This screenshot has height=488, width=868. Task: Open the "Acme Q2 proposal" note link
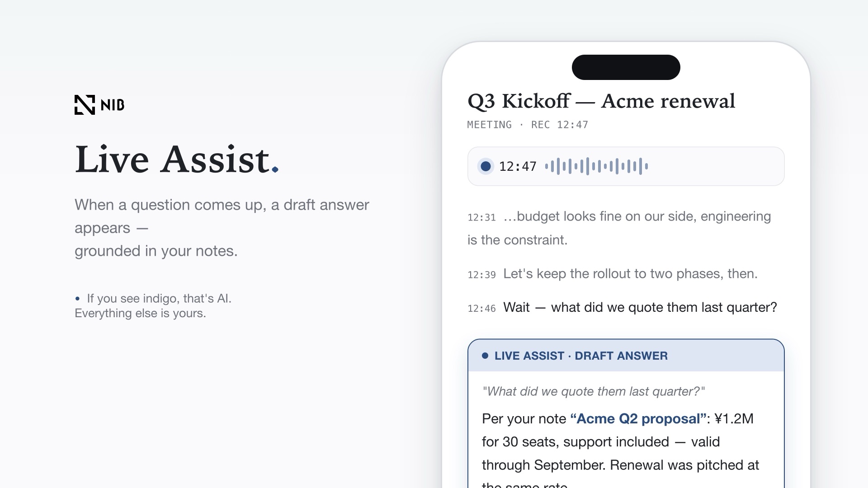tap(638, 418)
